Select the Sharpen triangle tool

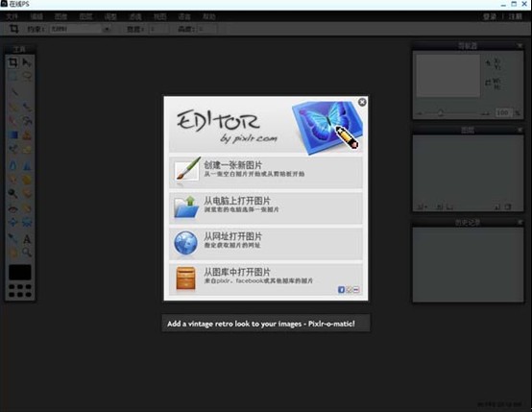[x=27, y=165]
